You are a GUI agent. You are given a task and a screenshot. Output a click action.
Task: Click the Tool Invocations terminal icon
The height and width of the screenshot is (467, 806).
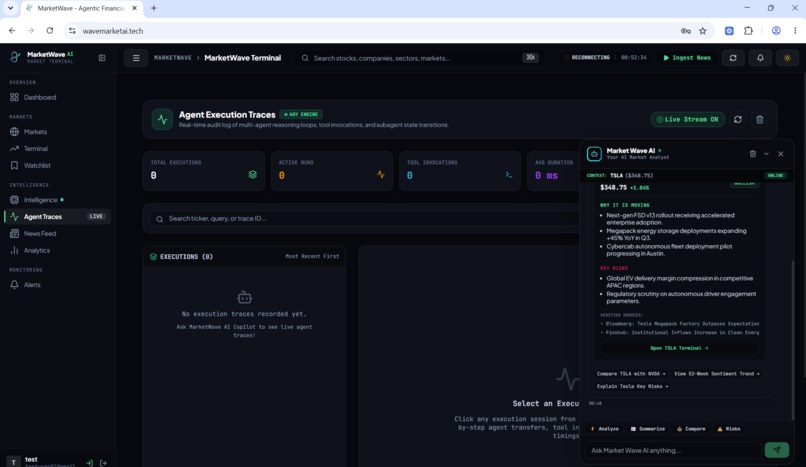tap(509, 175)
